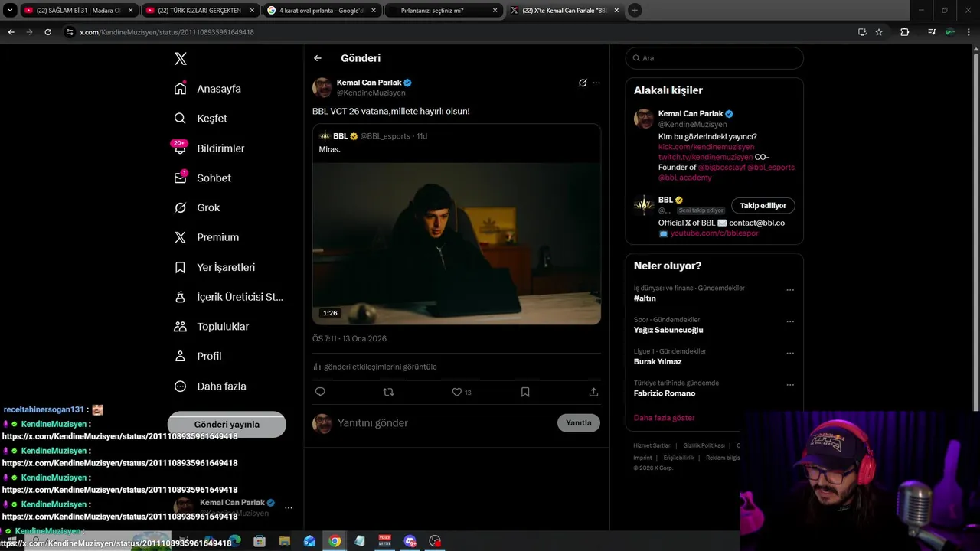Open more options for Burak Yılmaz trend

(x=790, y=354)
